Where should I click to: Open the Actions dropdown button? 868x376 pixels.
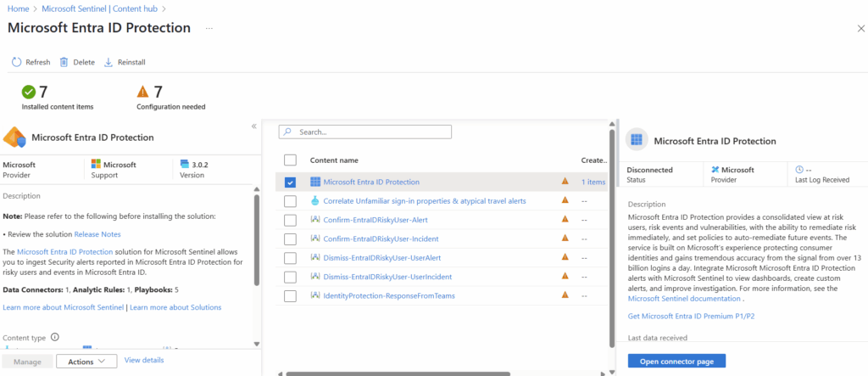coord(86,361)
